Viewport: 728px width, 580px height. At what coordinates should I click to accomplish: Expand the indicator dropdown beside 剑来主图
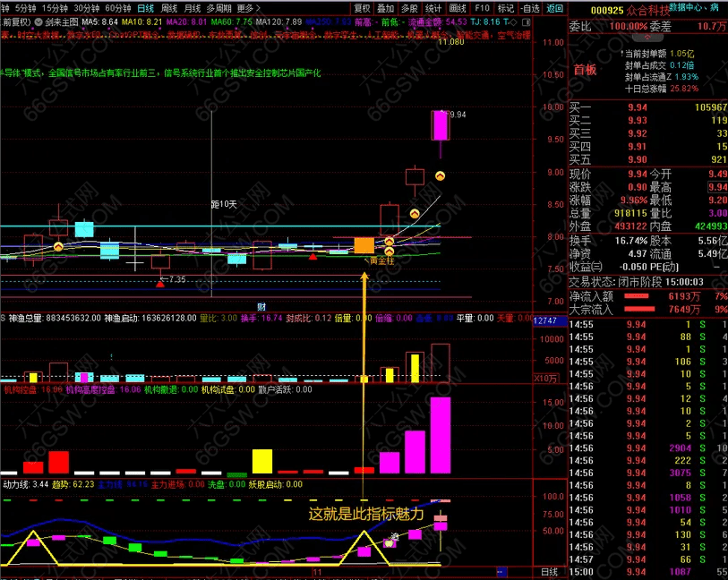39,21
